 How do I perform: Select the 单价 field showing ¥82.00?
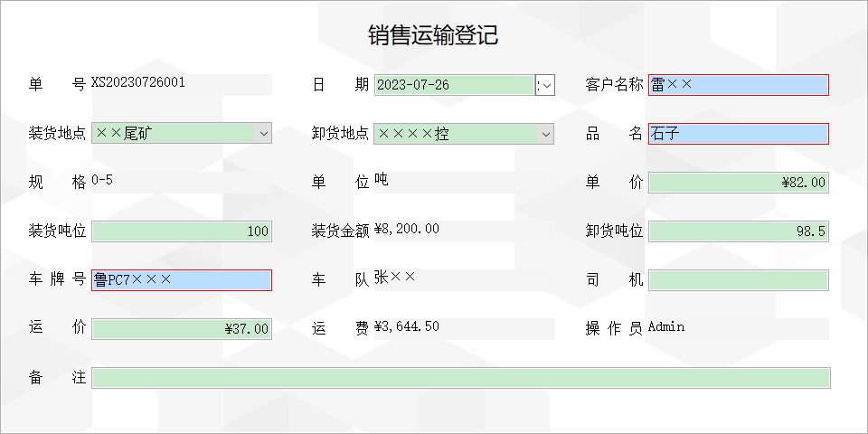[739, 183]
